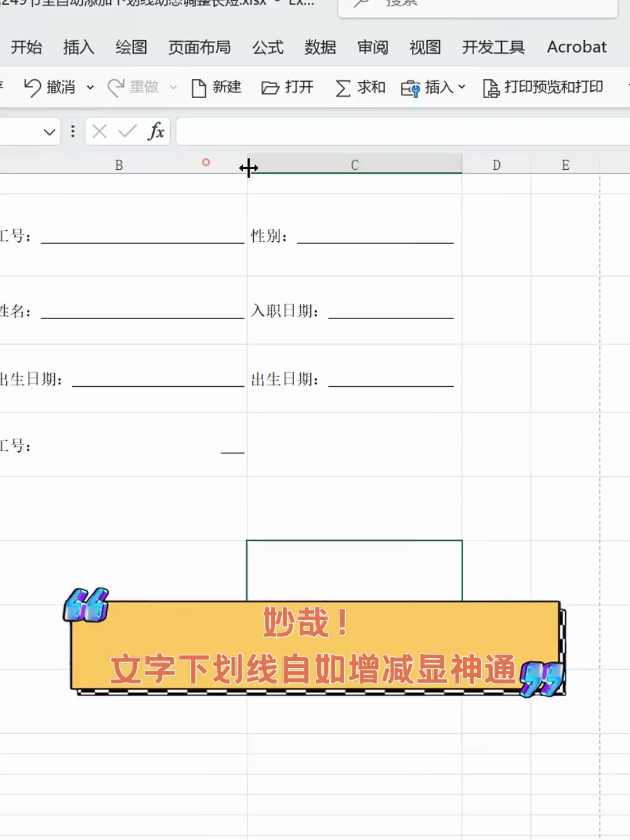The width and height of the screenshot is (630, 840).
Task: Open the 开发工具 ribbon tab
Action: (493, 47)
